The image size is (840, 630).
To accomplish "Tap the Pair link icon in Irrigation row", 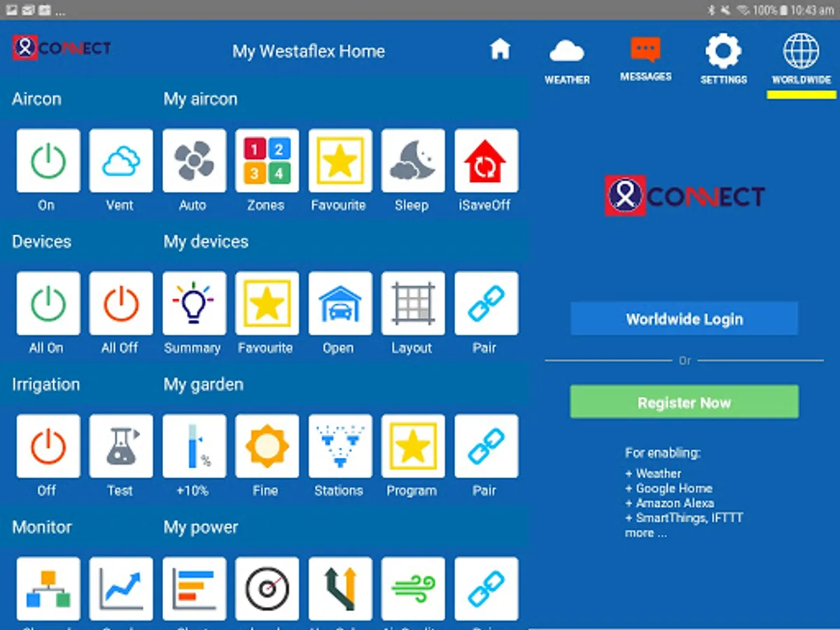I will pos(486,446).
